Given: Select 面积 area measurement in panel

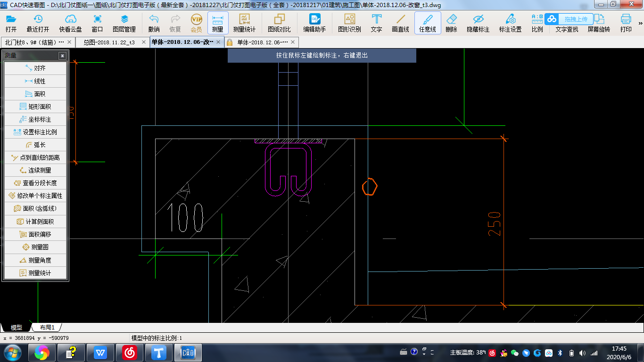Looking at the screenshot, I should tap(35, 94).
